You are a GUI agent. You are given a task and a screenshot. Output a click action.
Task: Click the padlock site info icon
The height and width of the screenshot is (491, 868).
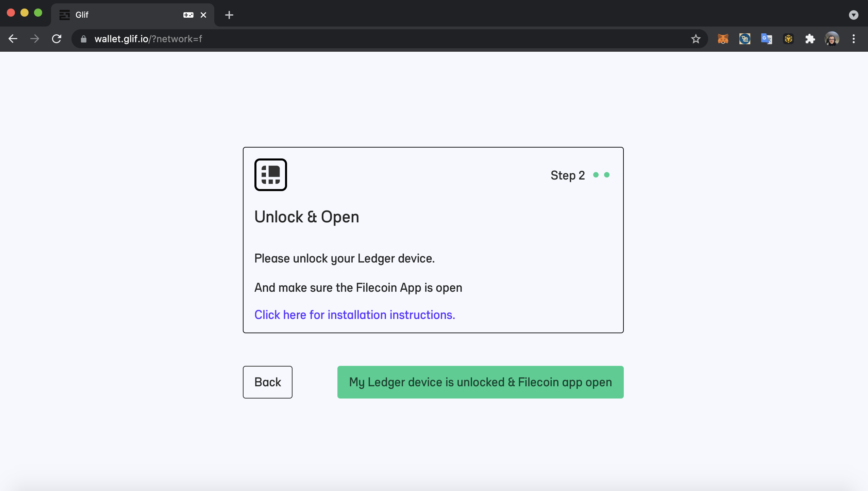pyautogui.click(x=84, y=39)
